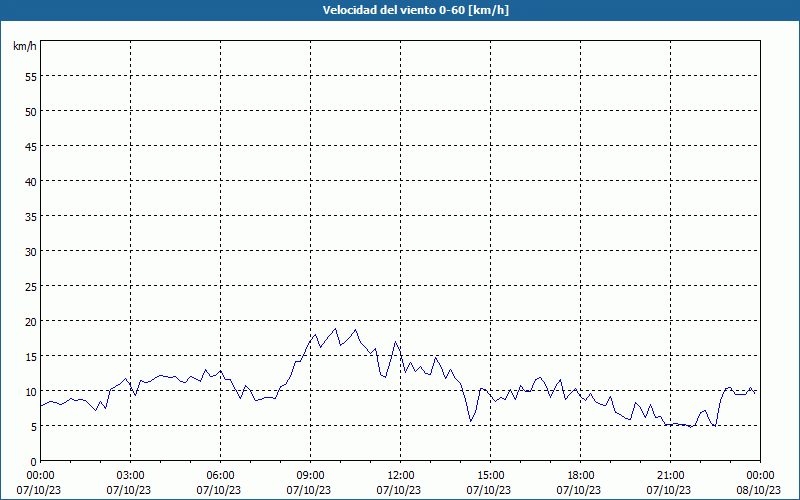Image resolution: width=800 pixels, height=500 pixels.
Task: Click the x-axis time label "03:00"
Action: coord(131,476)
